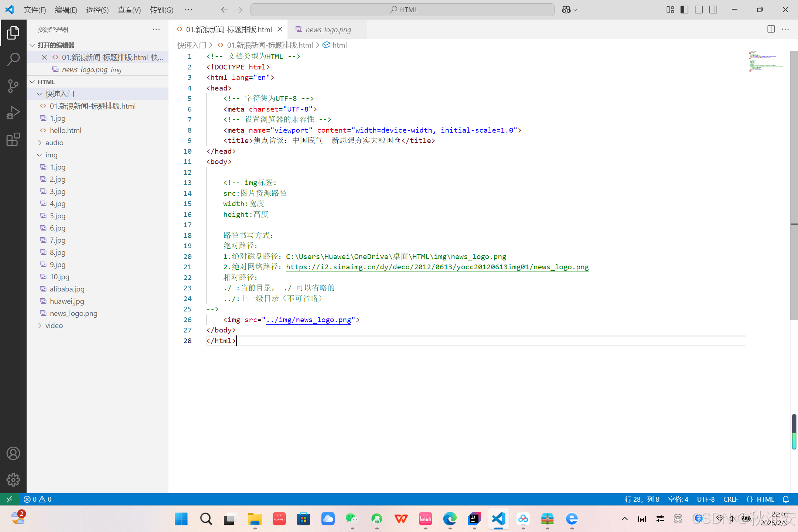Toggle secondary side bar visibility

click(x=713, y=10)
